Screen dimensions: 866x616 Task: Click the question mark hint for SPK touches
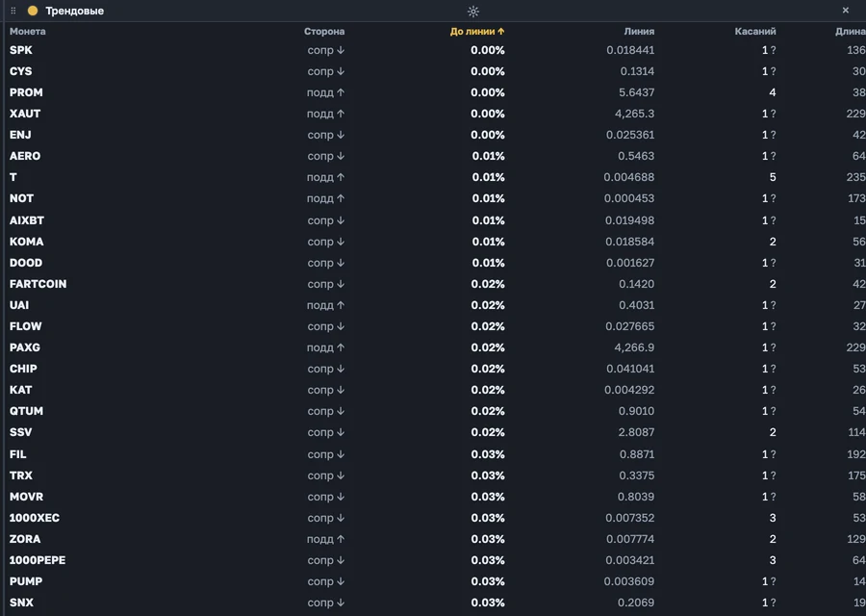click(774, 50)
